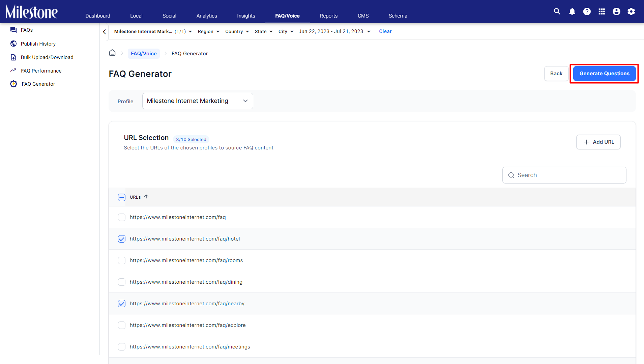Click the Milestone logo
This screenshot has width=644, height=364.
pyautogui.click(x=32, y=12)
